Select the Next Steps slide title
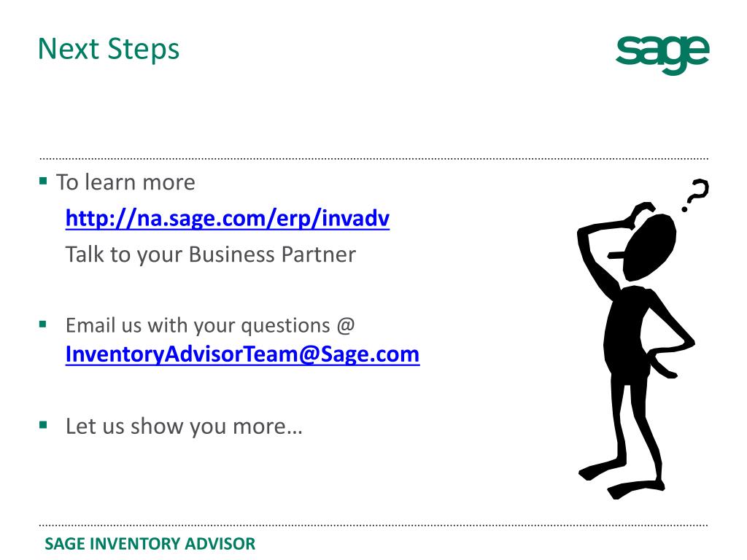 pyautogui.click(x=109, y=50)
